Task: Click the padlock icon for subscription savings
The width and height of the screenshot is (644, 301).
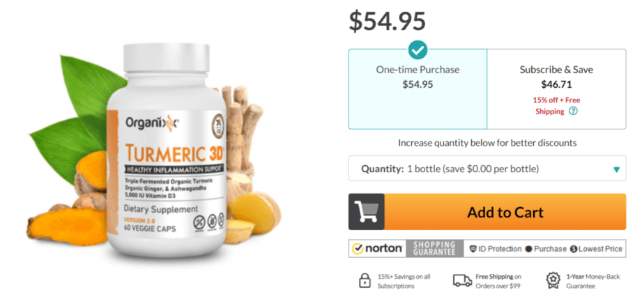Action: click(365, 280)
